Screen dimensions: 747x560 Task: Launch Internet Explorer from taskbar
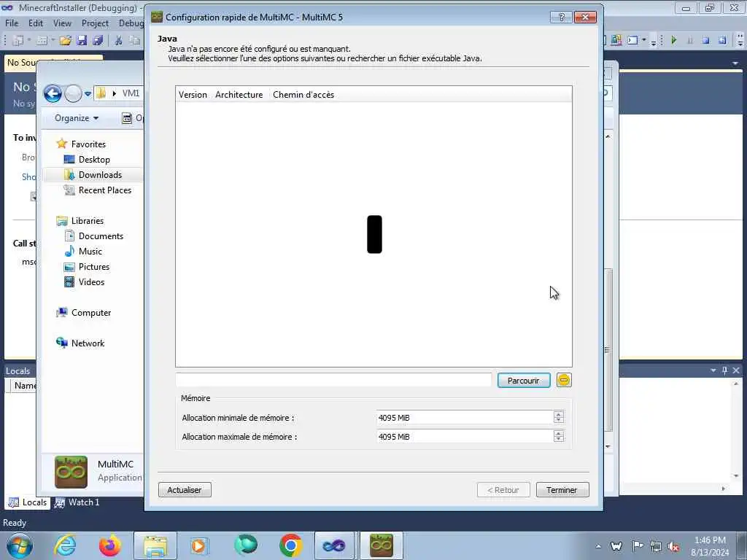coord(65,545)
